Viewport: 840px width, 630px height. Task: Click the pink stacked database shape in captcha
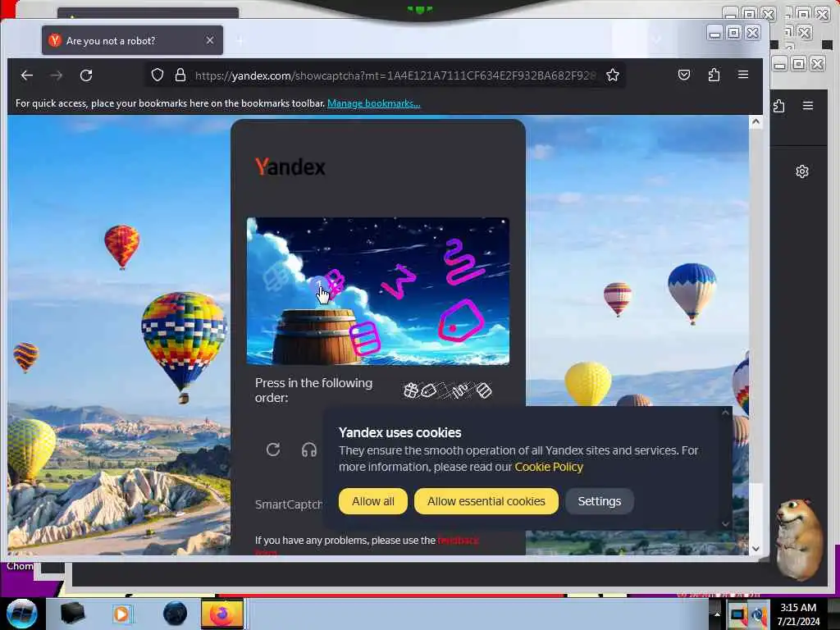tap(365, 338)
